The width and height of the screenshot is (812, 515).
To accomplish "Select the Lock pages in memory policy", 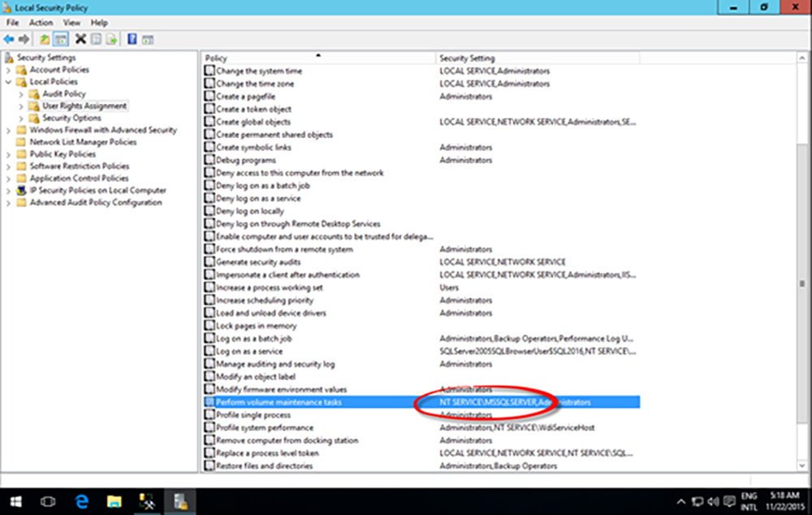I will pos(257,326).
